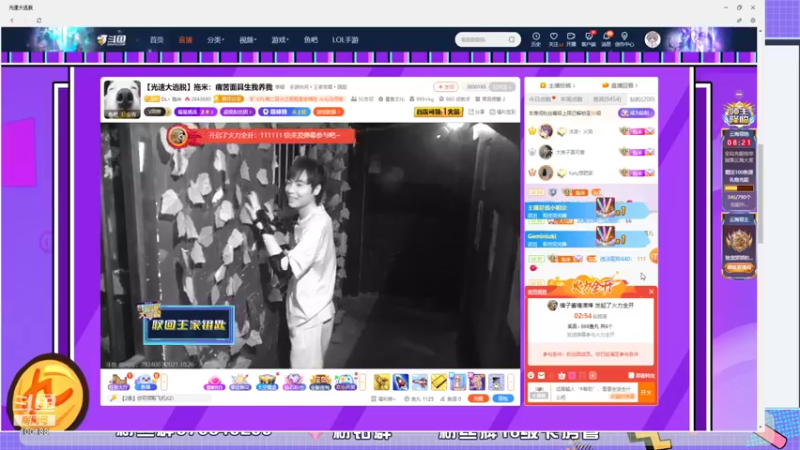Click the pink square icon in chat toolbar

572,376
